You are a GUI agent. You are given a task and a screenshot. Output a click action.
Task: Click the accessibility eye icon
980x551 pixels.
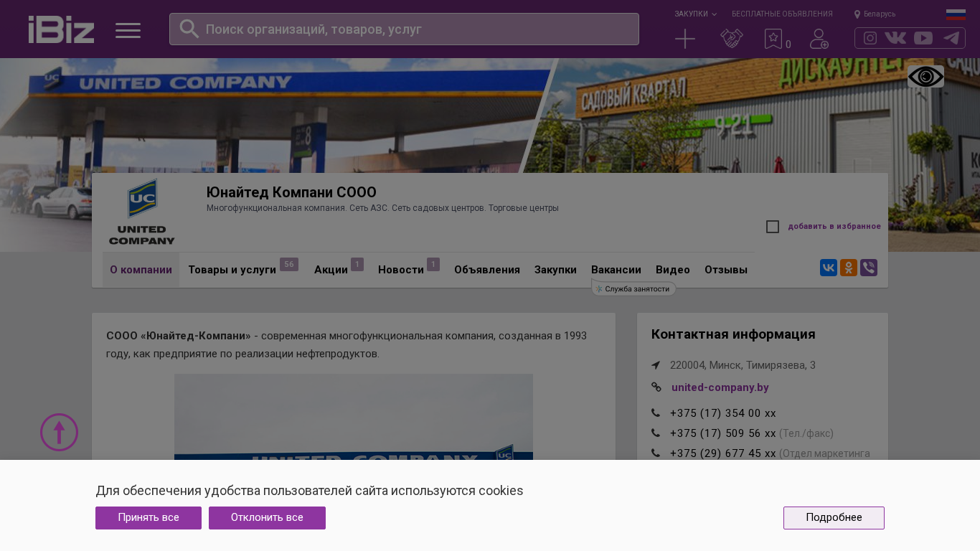(925, 77)
